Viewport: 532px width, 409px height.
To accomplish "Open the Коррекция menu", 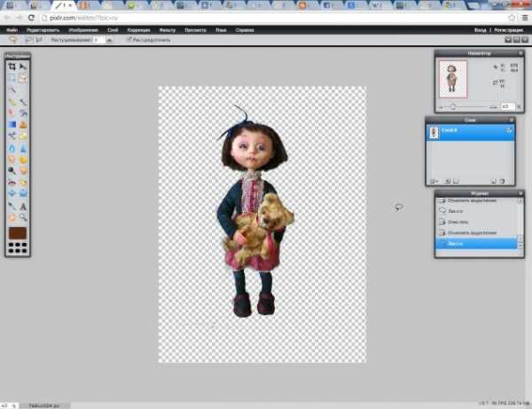I will 137,29.
